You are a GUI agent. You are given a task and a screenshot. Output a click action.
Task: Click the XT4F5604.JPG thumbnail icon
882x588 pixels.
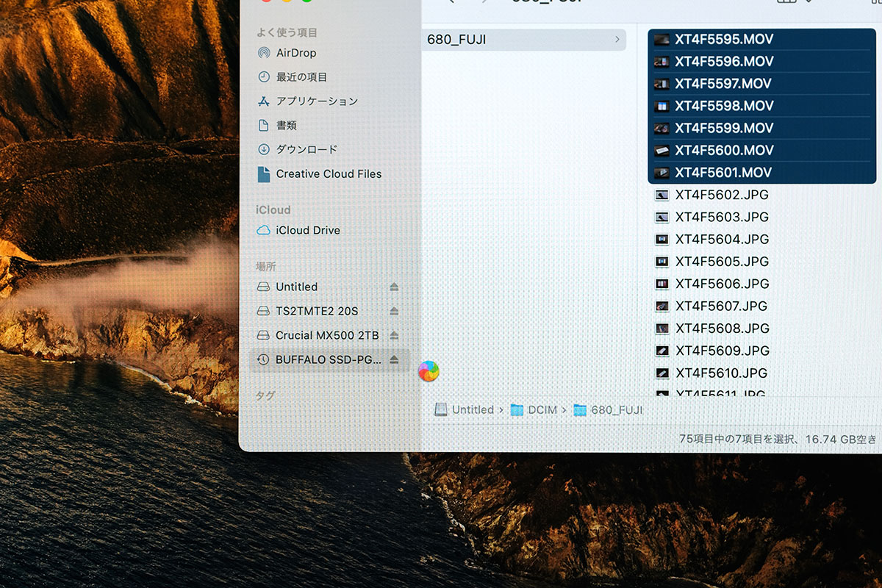click(661, 239)
